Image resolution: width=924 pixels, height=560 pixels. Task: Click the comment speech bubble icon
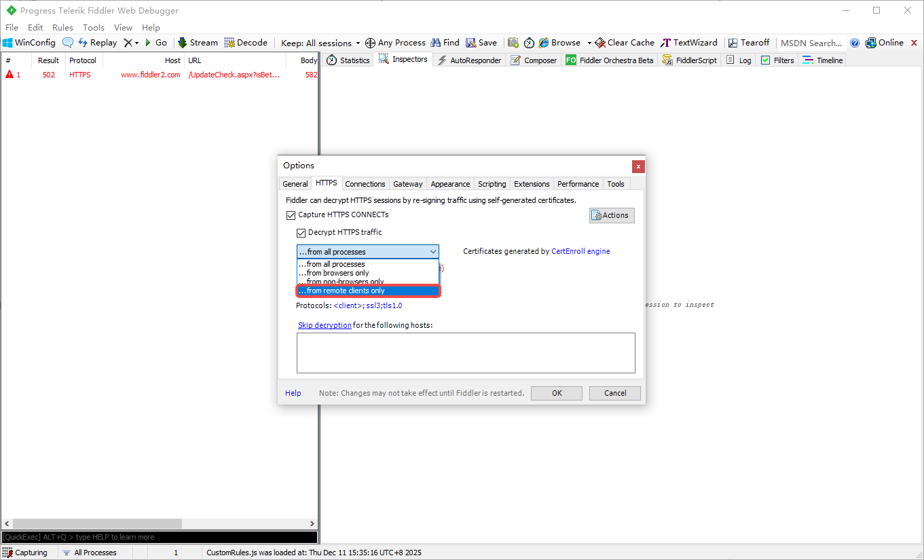[68, 43]
